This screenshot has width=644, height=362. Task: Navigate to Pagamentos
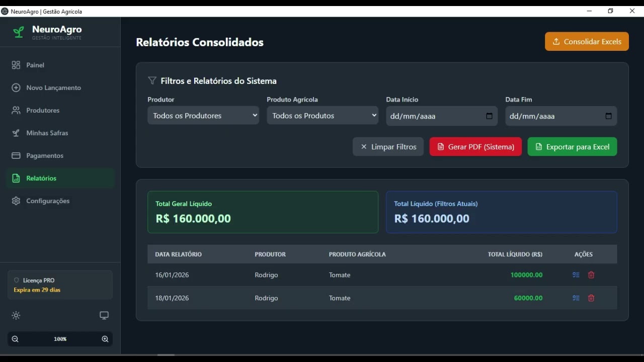click(60, 155)
